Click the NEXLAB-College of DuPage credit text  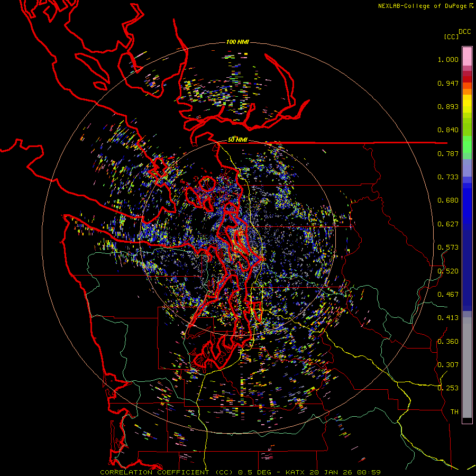[422, 6]
